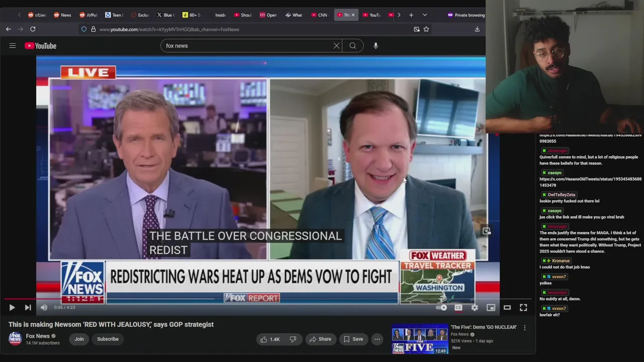The width and height of the screenshot is (644, 362).
Task: Show site info via the padlock icon
Action: point(93,29)
